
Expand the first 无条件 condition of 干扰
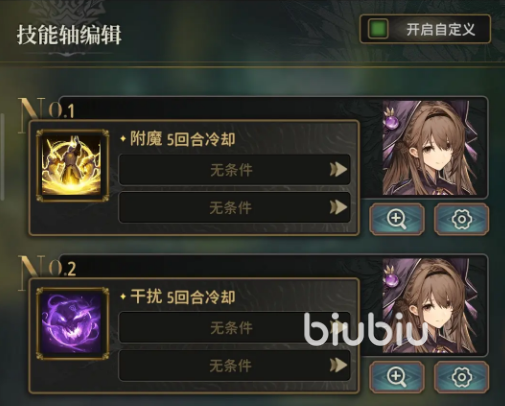point(234,327)
